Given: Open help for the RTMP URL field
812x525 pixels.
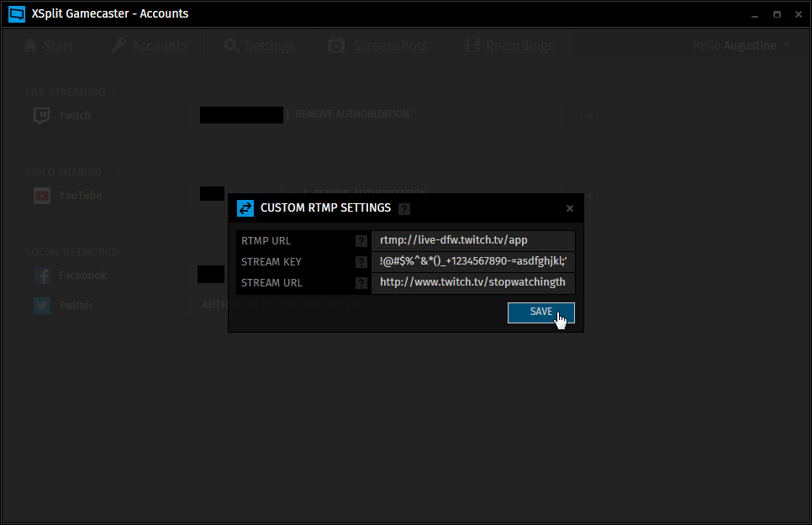Looking at the screenshot, I should click(361, 241).
